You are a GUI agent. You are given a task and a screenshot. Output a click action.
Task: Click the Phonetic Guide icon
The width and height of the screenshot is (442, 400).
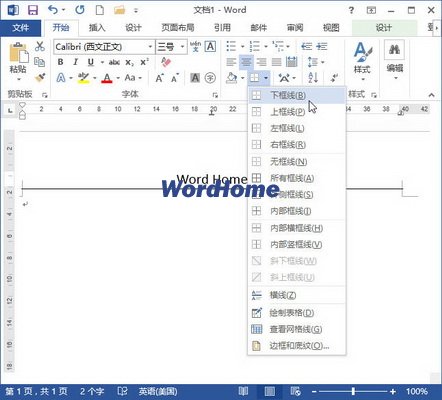(195, 46)
